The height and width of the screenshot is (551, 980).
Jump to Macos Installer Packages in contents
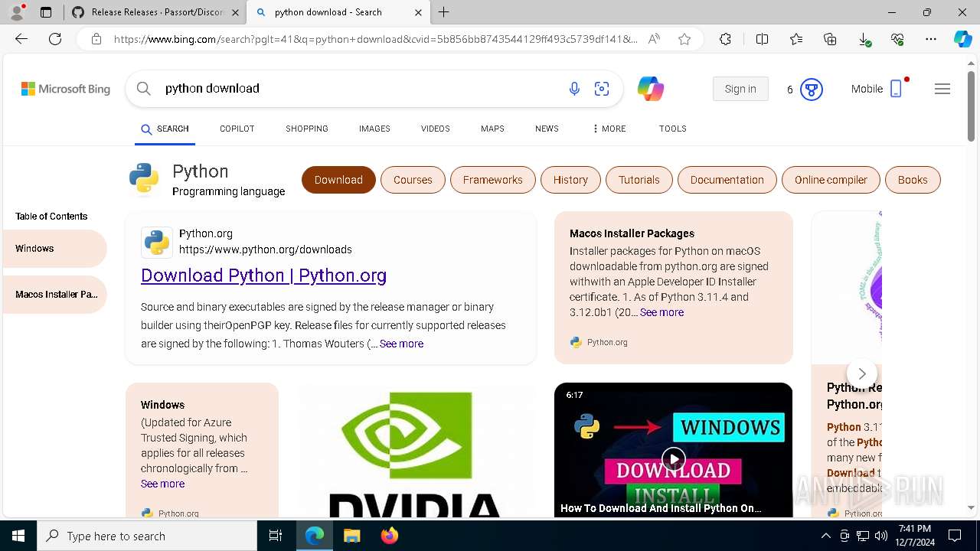click(x=54, y=295)
